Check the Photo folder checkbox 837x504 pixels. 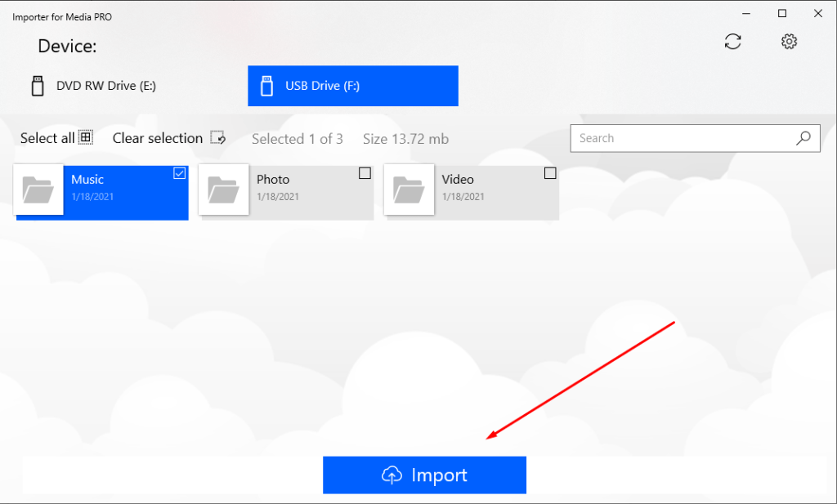click(365, 173)
